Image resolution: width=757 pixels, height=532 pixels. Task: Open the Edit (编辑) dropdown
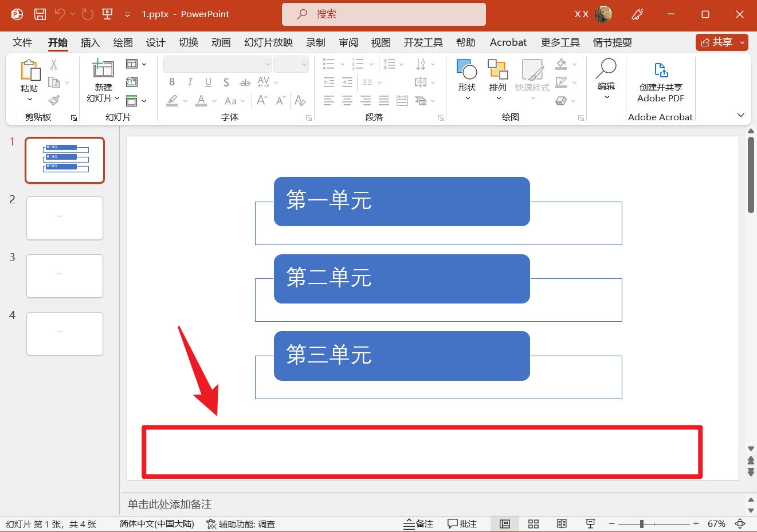pyautogui.click(x=606, y=97)
